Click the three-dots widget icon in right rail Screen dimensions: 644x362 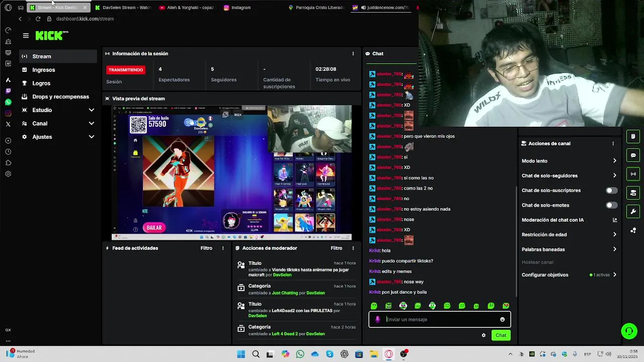pos(633,230)
